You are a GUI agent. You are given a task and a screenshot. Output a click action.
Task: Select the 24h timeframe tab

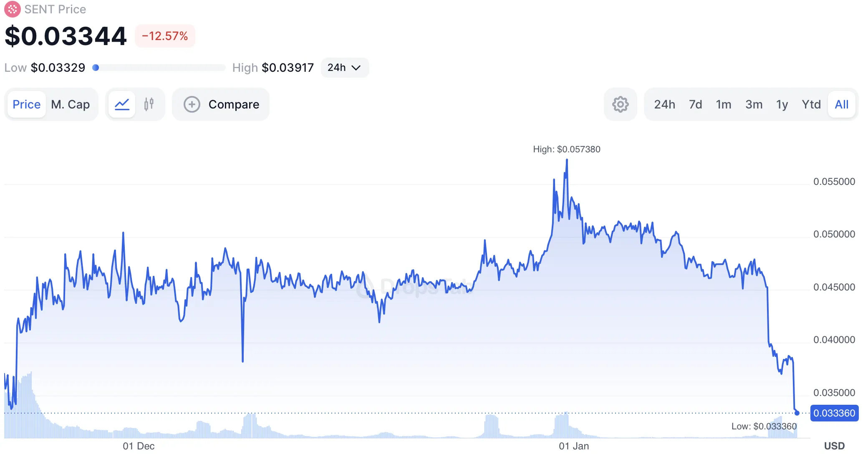[x=664, y=104]
